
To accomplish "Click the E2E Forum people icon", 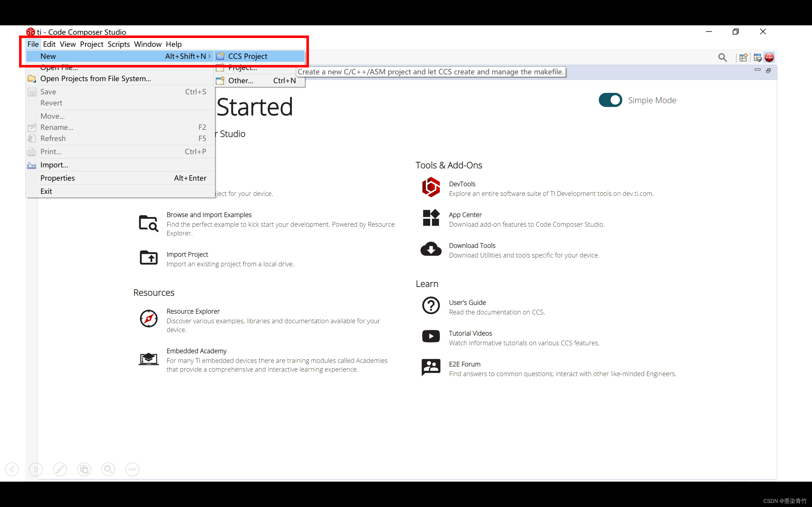I will click(x=431, y=368).
